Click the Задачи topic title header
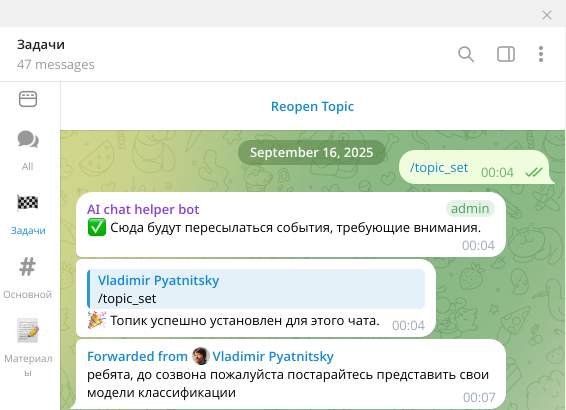 pos(41,44)
